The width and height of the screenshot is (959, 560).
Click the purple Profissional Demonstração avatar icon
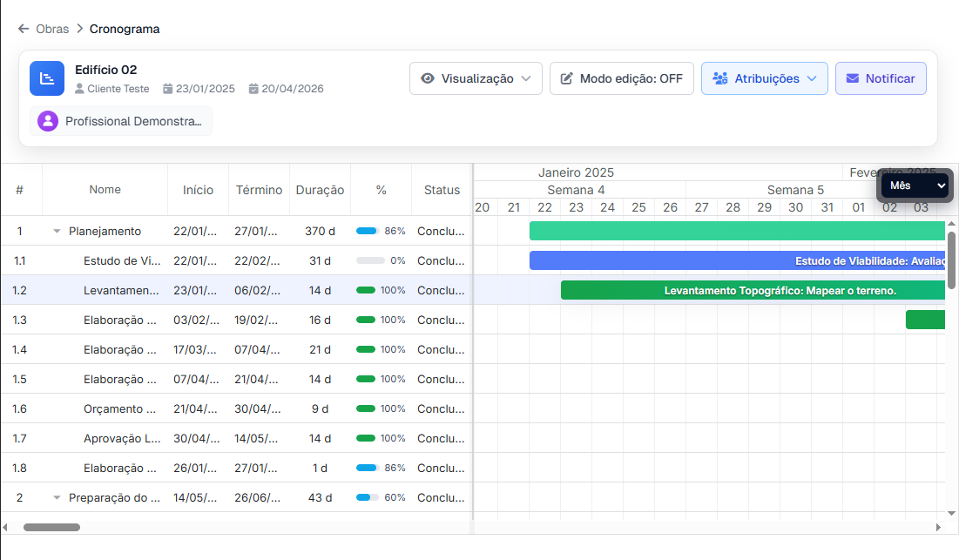[x=48, y=121]
